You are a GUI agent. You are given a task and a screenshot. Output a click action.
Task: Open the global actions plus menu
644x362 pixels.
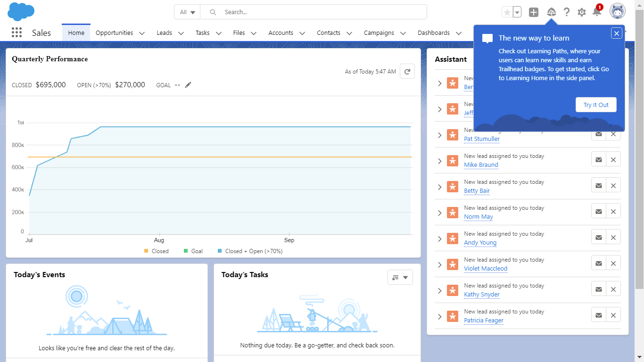point(533,12)
